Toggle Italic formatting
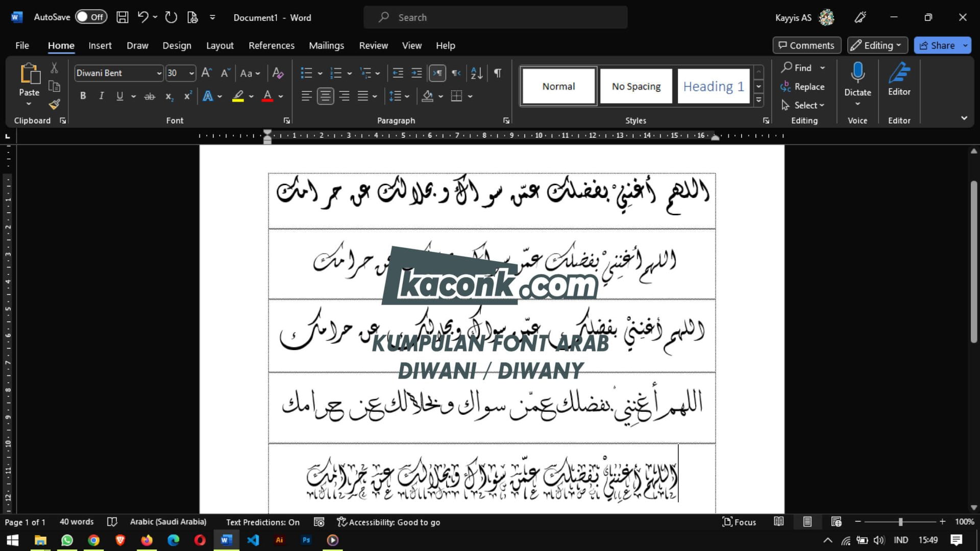Screen dimensions: 980x551 point(101,96)
